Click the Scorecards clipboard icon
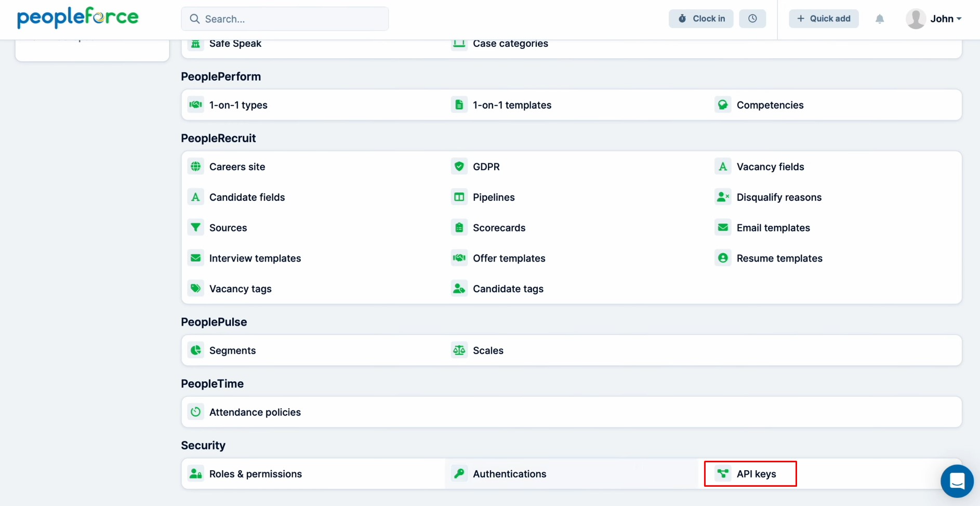 point(459,227)
